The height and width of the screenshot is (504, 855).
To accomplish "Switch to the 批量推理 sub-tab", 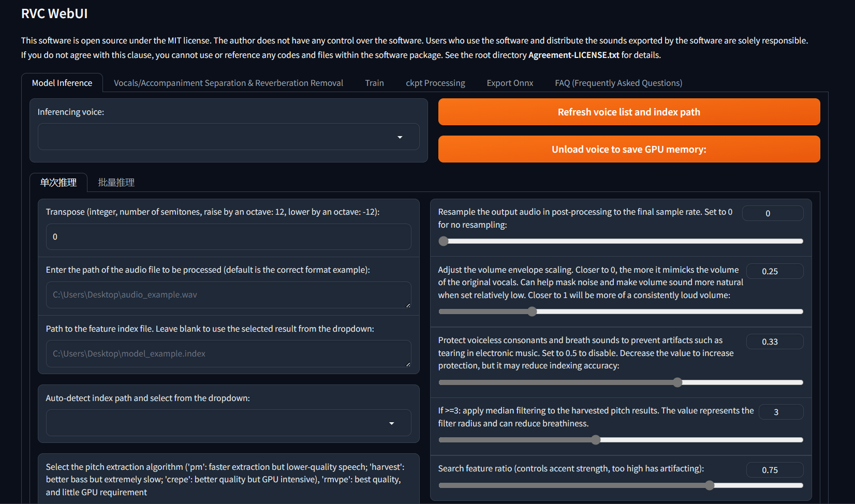I will 116,182.
